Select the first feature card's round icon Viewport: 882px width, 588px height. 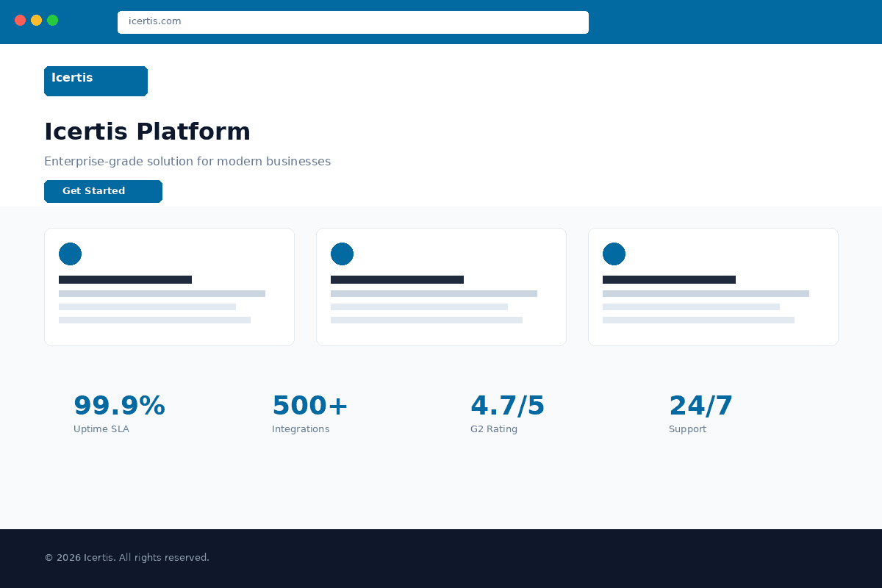tap(70, 254)
